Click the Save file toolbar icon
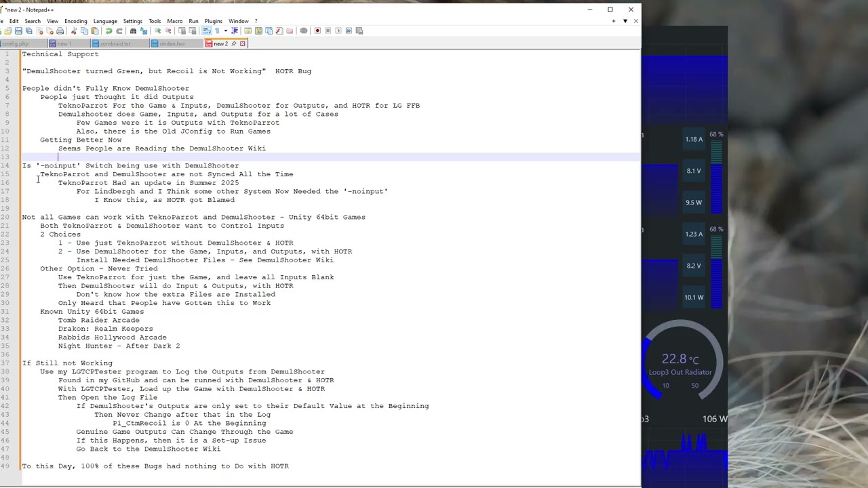This screenshot has height=488, width=868. click(18, 30)
